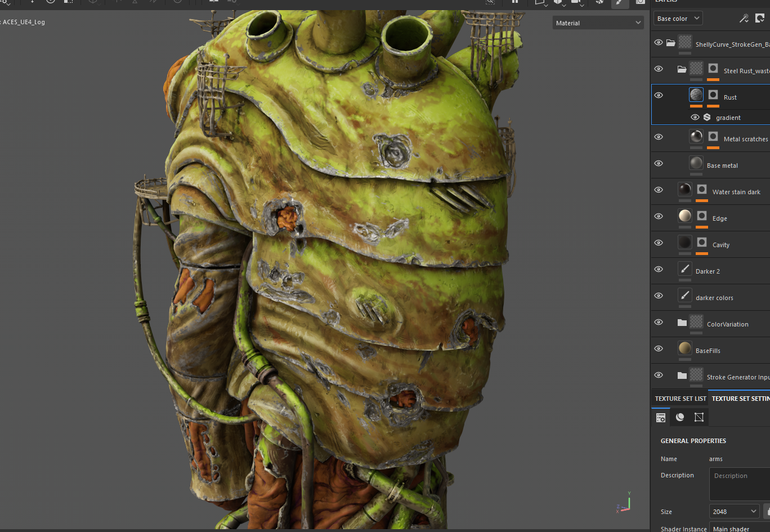Collapse the ShellyCurve_StrokeGen folder
This screenshot has height=532, width=770.
(x=670, y=42)
